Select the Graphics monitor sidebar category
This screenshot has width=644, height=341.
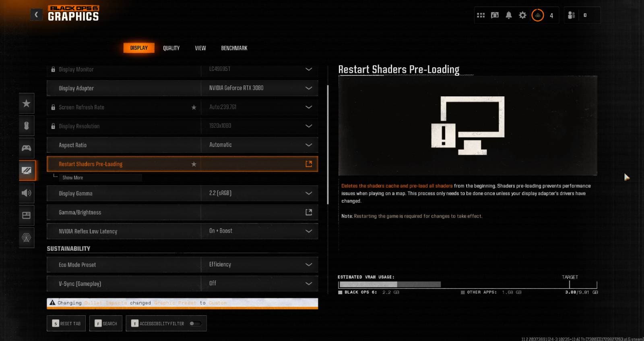tap(27, 170)
